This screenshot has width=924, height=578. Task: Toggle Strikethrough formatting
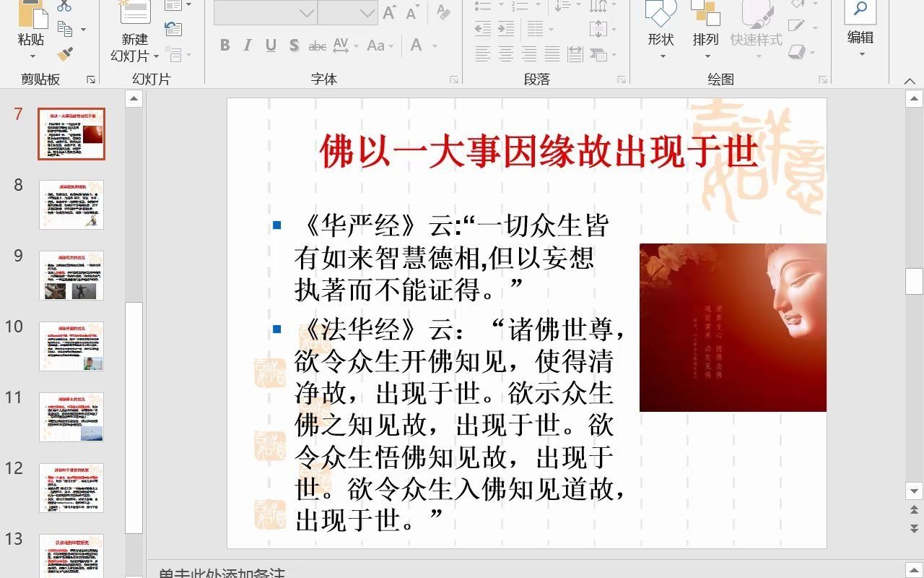(318, 46)
